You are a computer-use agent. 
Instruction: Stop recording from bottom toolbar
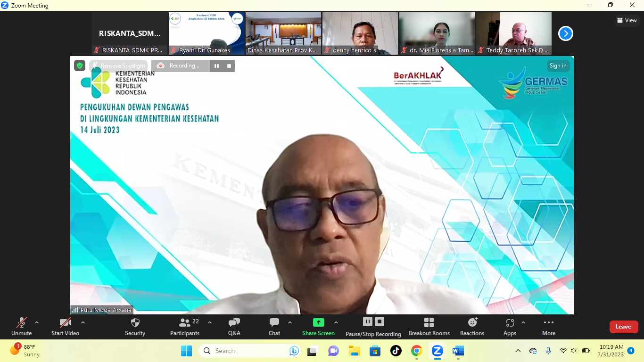point(380,321)
